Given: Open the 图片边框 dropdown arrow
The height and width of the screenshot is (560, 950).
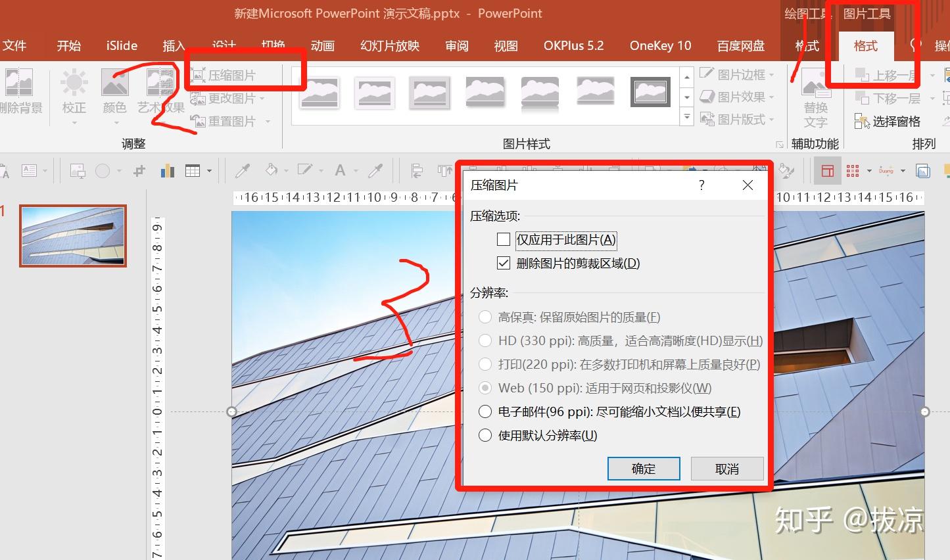Looking at the screenshot, I should point(771,75).
